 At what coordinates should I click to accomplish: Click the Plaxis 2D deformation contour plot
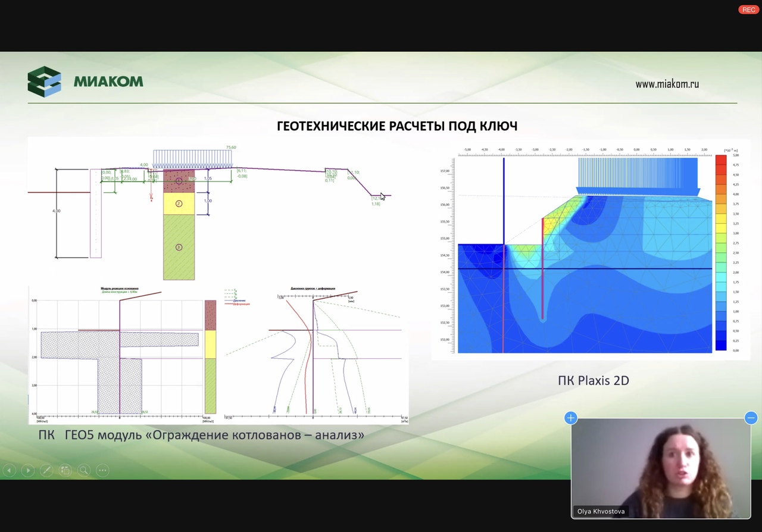(x=585, y=255)
